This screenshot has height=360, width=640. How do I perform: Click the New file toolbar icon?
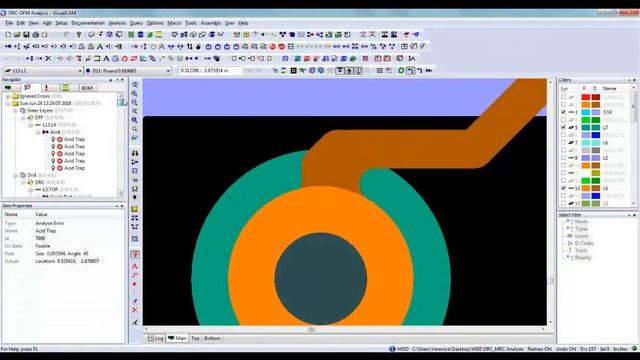tap(8, 35)
